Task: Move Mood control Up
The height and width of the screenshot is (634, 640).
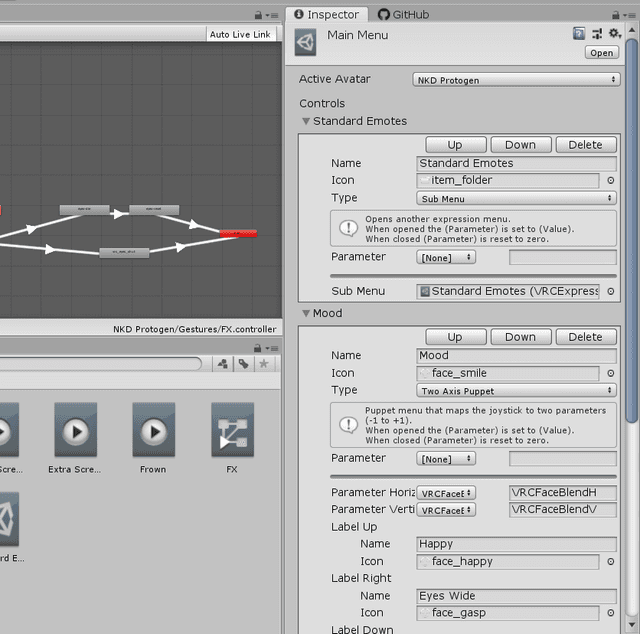Action: coord(456,337)
